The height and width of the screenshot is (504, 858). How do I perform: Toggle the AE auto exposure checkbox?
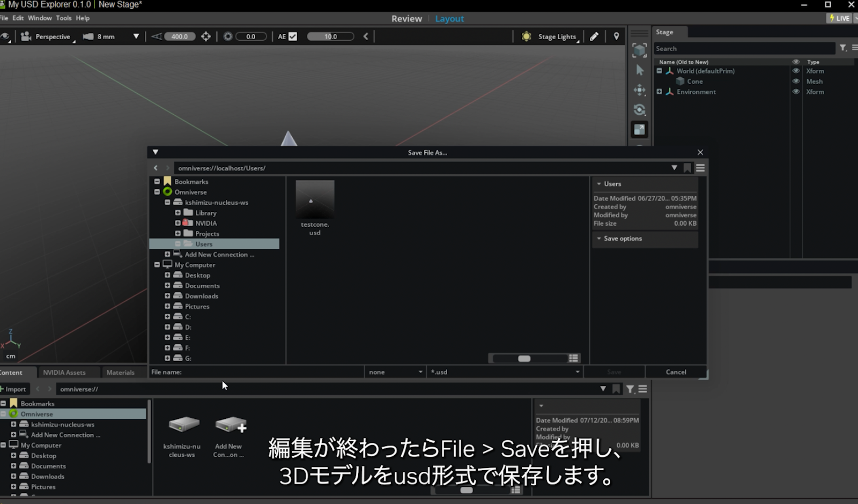tap(293, 36)
